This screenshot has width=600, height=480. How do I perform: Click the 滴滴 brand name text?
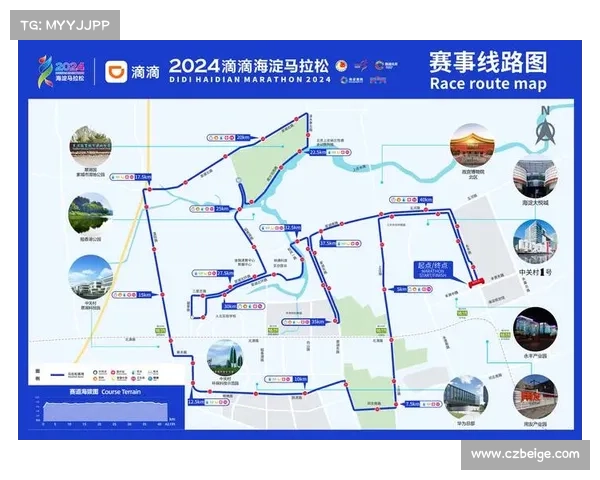click(145, 72)
